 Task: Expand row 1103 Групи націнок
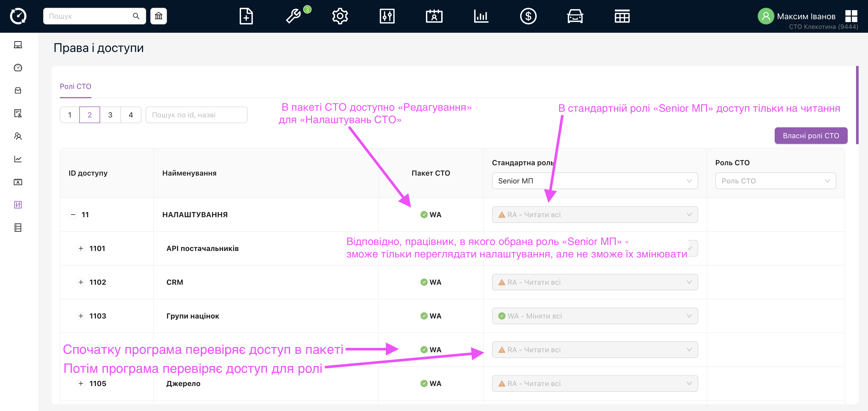tap(81, 316)
